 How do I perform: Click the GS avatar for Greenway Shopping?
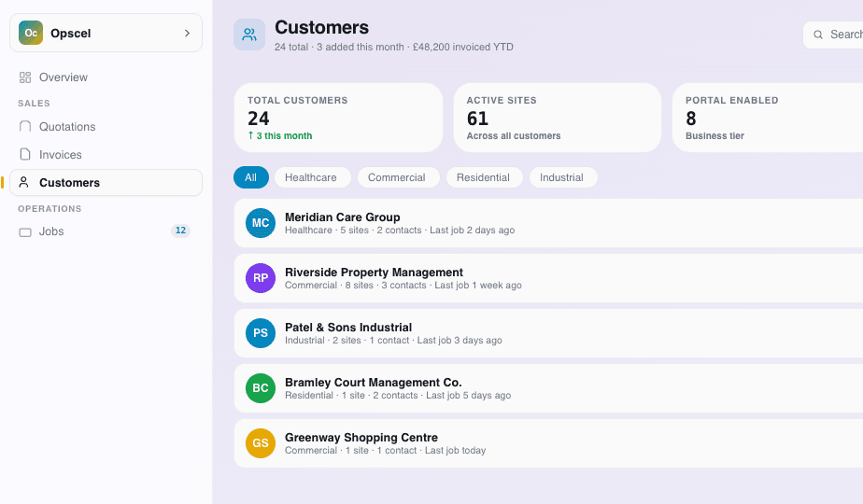click(261, 443)
